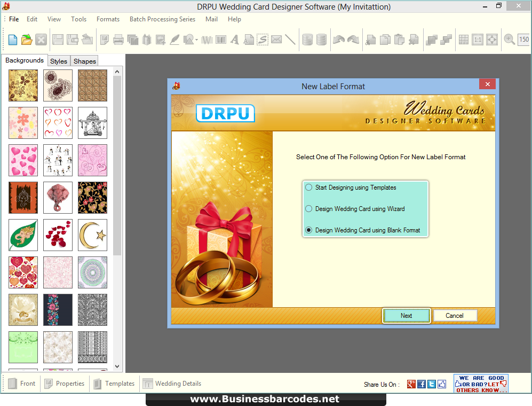
Task: Open the File menu
Action: coord(14,19)
